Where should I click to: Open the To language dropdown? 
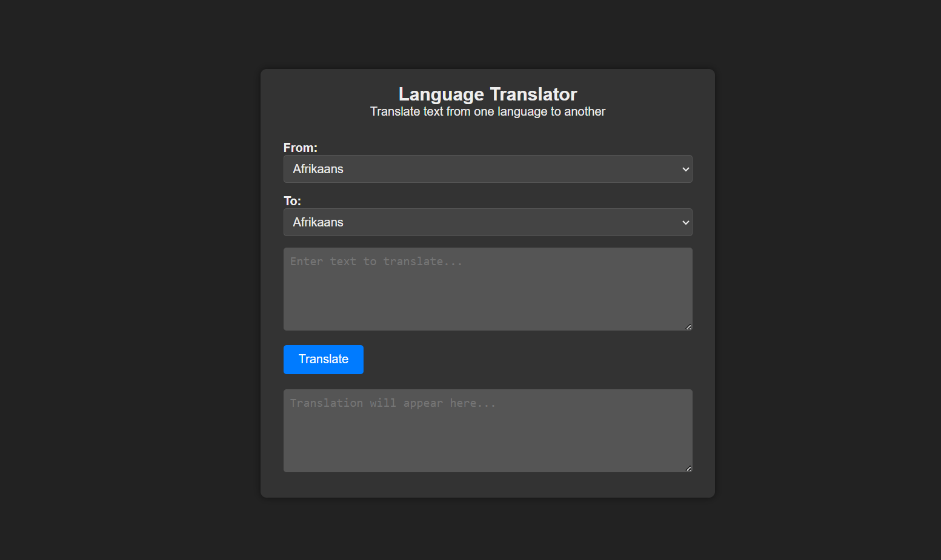(488, 222)
